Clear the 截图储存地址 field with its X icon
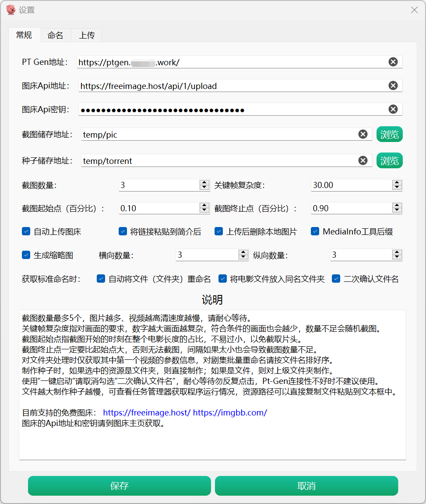This screenshot has height=504, width=426. coord(363,134)
